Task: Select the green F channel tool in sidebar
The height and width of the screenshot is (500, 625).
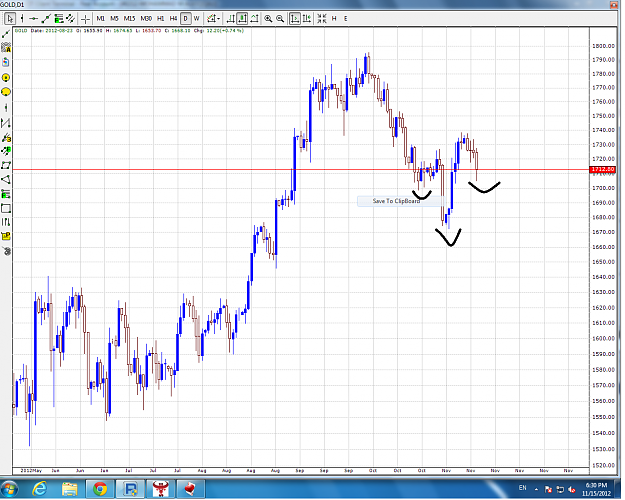Action: click(x=6, y=151)
